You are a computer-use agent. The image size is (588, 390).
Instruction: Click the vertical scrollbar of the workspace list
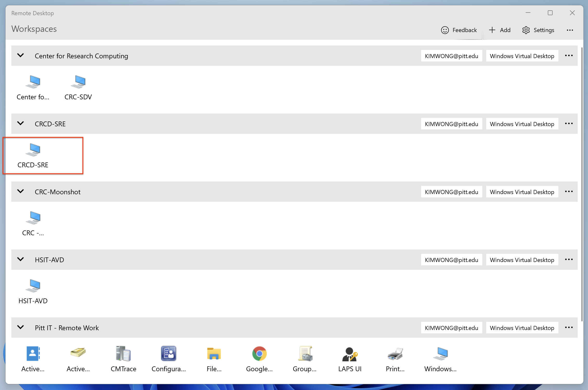tap(581, 184)
